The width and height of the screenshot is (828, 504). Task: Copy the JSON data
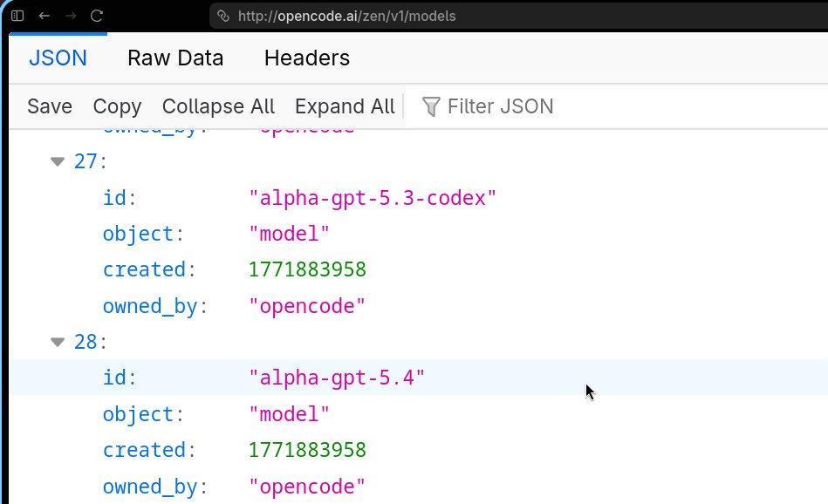point(116,106)
